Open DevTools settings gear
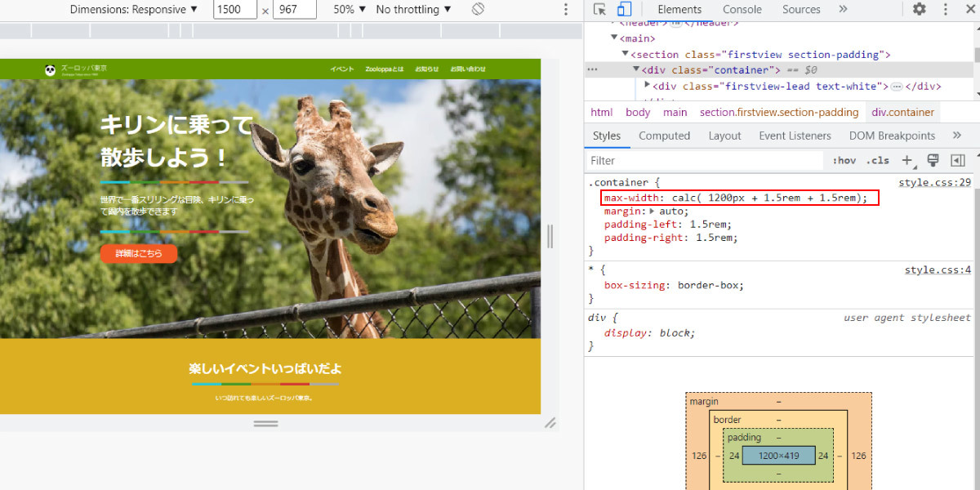The height and width of the screenshot is (490, 980). coord(920,10)
